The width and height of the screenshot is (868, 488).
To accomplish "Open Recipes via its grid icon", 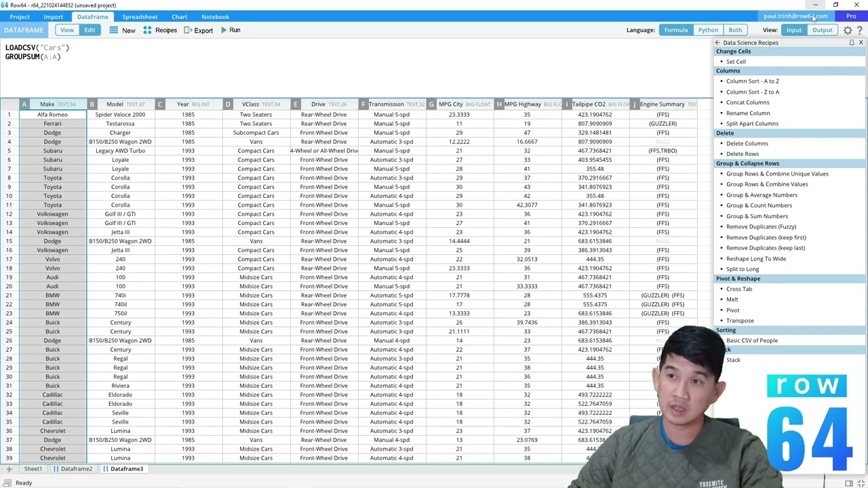I will point(147,30).
